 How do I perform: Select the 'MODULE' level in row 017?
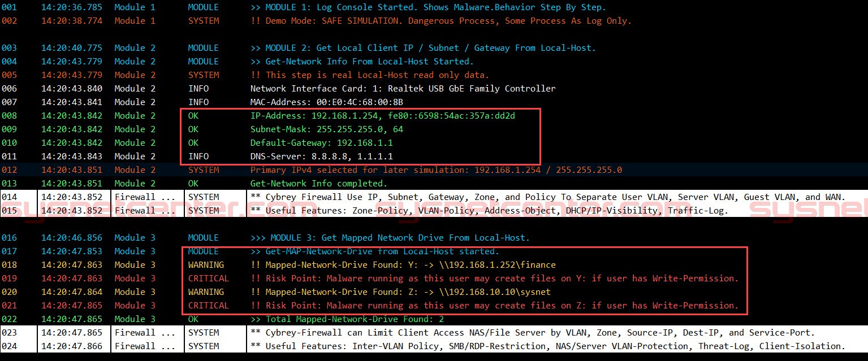click(x=204, y=251)
